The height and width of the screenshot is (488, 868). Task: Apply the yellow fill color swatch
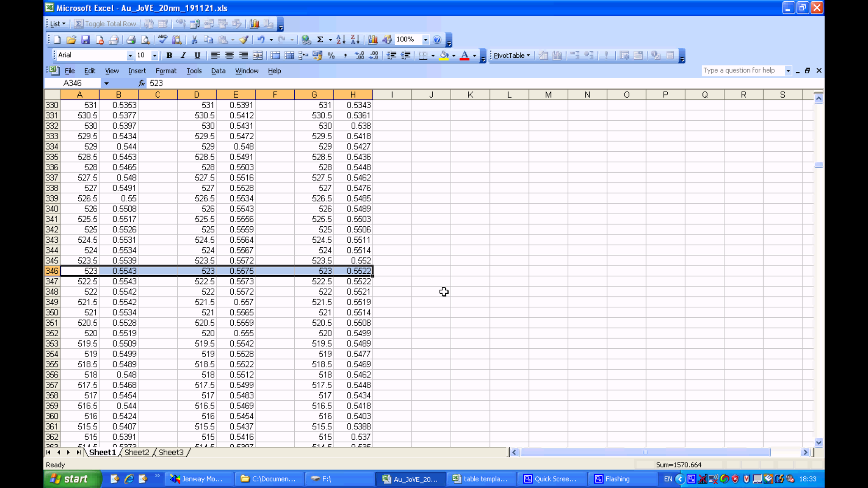(x=444, y=56)
